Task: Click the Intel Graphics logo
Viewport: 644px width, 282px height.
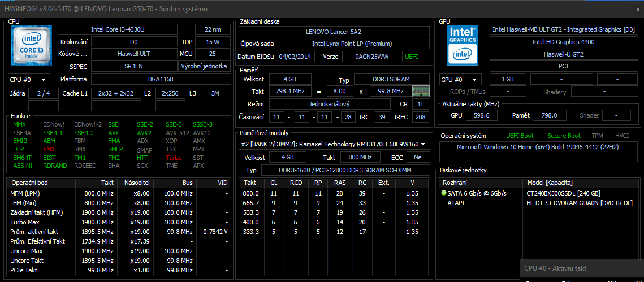Action: (x=464, y=45)
